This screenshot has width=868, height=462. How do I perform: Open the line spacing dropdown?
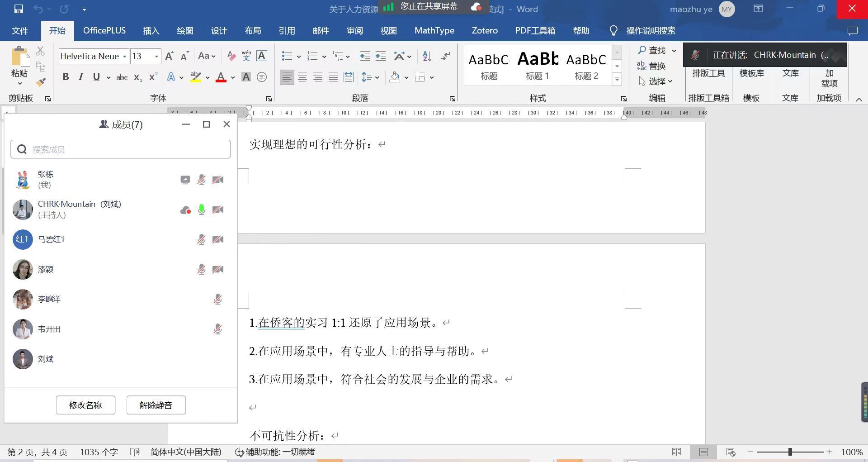tap(371, 77)
